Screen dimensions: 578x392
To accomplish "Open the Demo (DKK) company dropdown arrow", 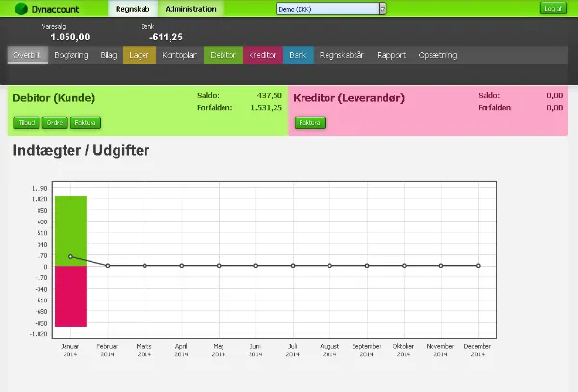I will point(382,9).
